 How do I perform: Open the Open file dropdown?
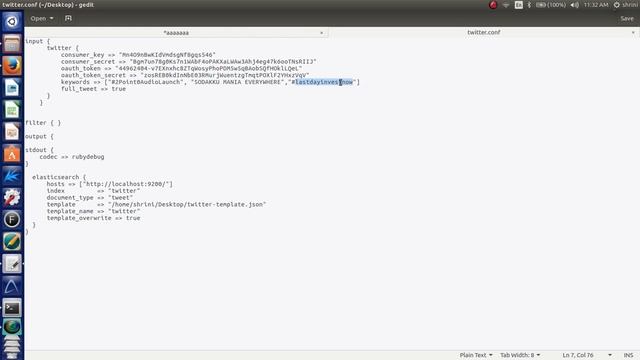[42, 18]
